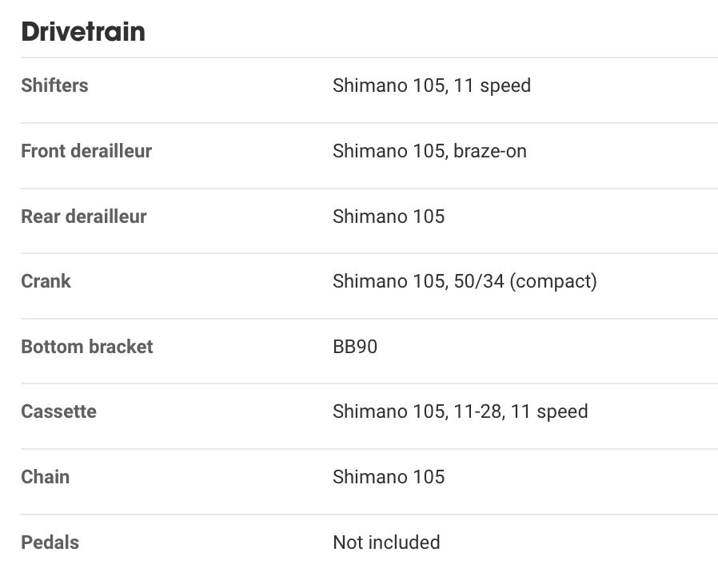Click the Shifters value 'Shimano 105, 11 speed'

pyautogui.click(x=432, y=85)
